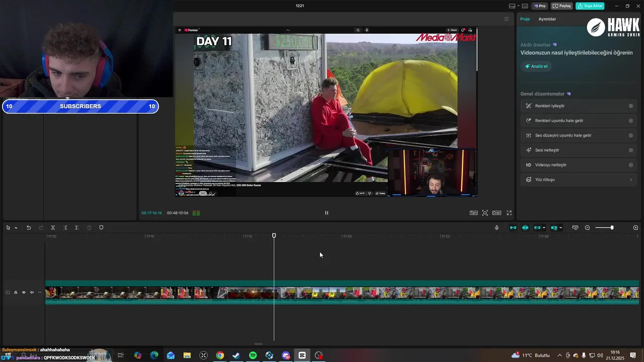Open Spotify from the taskbar
Viewport: 644px width, 362px height.
click(x=253, y=355)
